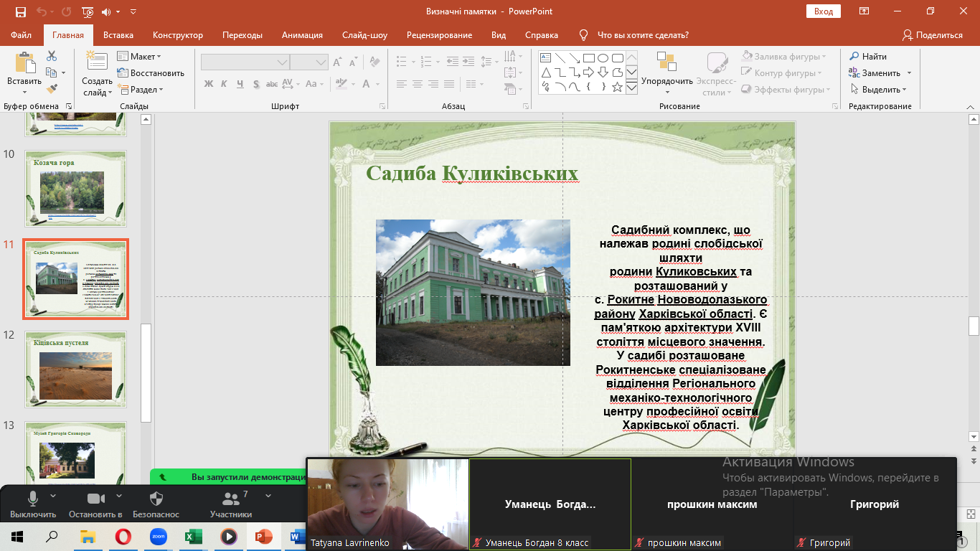Toggle text Shadow (S)
This screenshot has height=551, width=980.
pyautogui.click(x=256, y=84)
